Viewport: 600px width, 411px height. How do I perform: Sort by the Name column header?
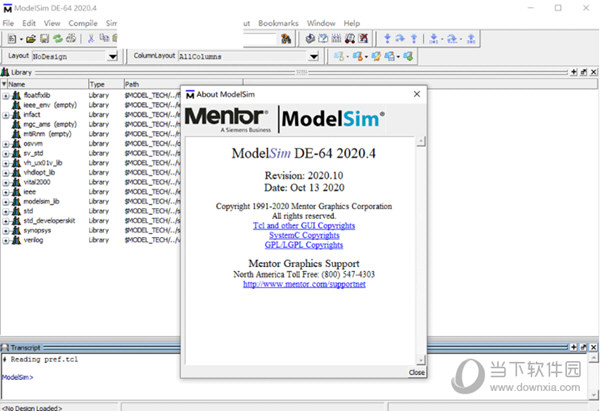(x=47, y=84)
